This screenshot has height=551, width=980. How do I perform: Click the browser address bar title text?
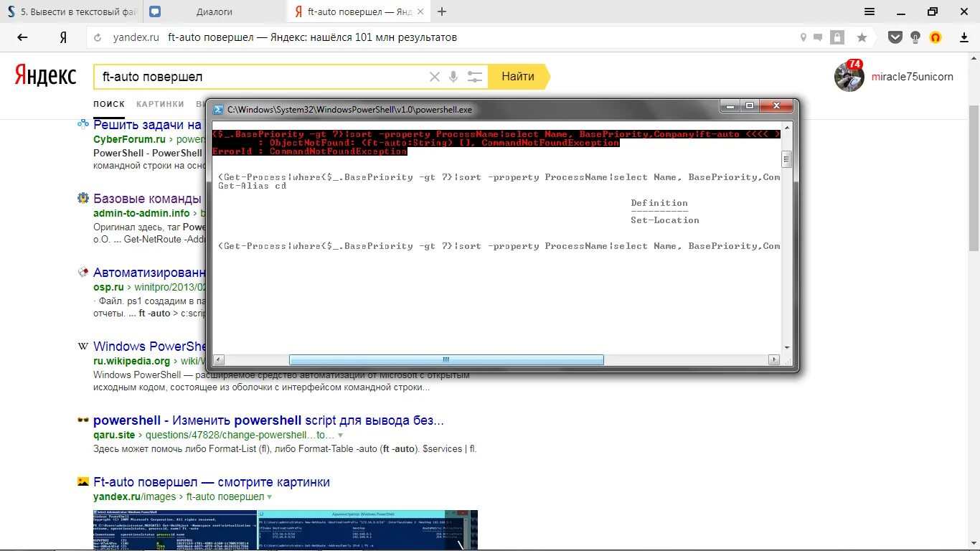312,37
